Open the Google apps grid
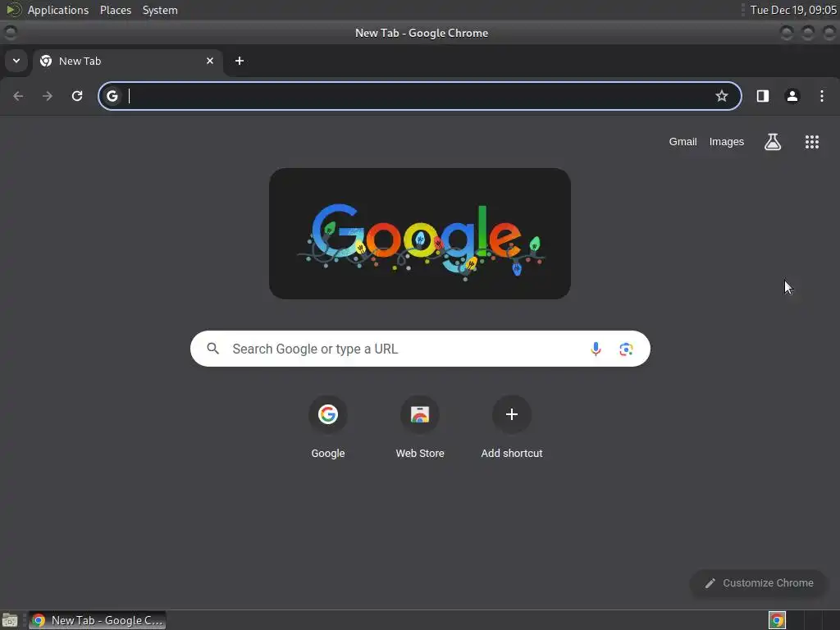The width and height of the screenshot is (840, 630). point(812,142)
